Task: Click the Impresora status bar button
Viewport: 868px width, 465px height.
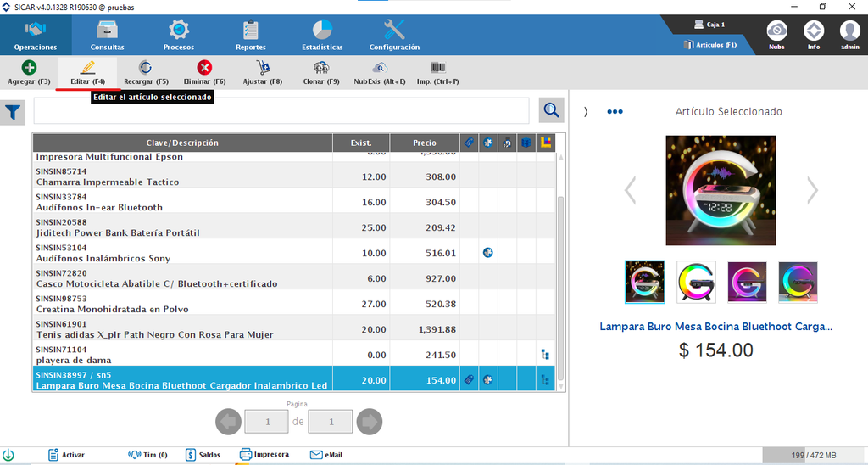Action: tap(264, 455)
